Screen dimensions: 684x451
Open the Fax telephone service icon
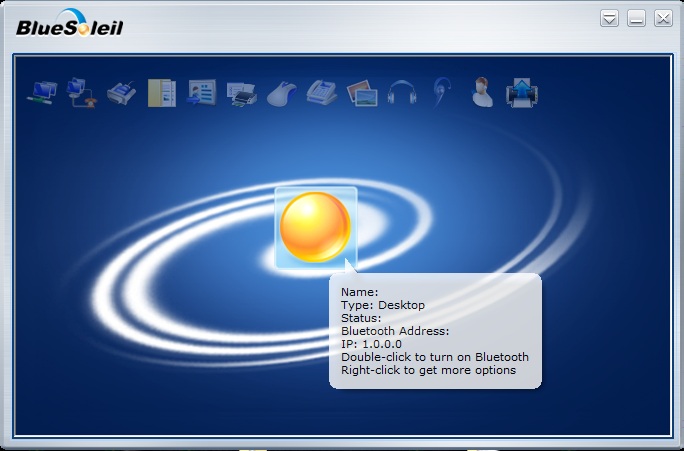[322, 92]
